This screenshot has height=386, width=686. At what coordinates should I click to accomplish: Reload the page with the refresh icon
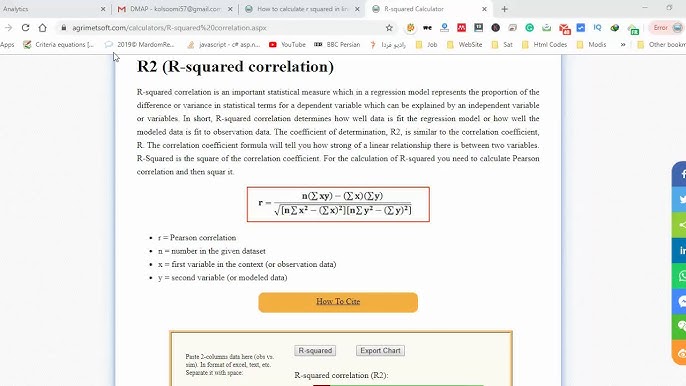pos(25,28)
